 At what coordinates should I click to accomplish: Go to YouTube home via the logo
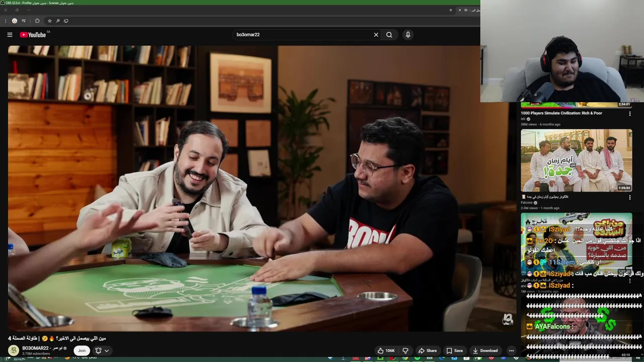pyautogui.click(x=33, y=35)
